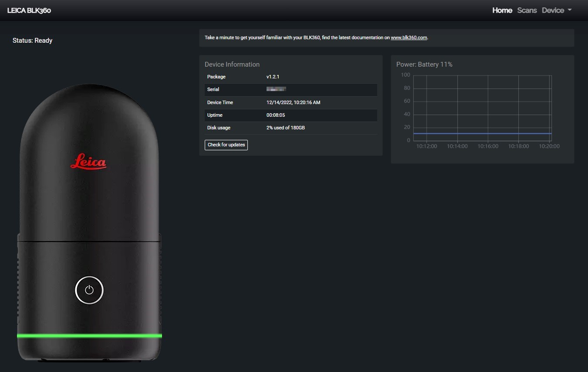This screenshot has height=372, width=588.
Task: Click the 10:12:00 chart axis label
Action: pos(426,146)
